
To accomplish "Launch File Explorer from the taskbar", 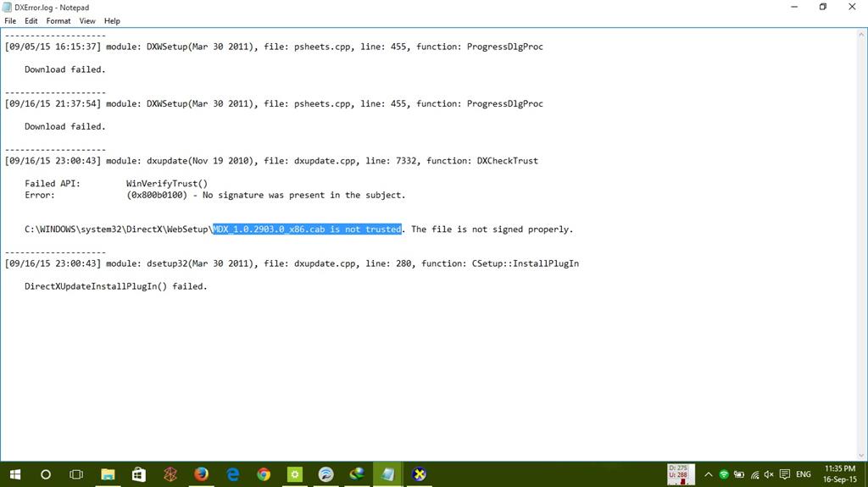I will pyautogui.click(x=108, y=474).
